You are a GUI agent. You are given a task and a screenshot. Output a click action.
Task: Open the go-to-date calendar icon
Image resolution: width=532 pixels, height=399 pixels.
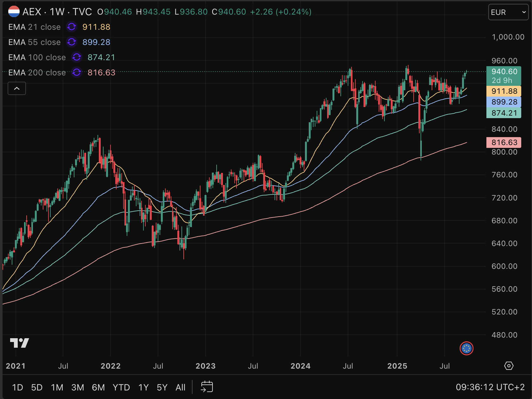click(x=207, y=387)
